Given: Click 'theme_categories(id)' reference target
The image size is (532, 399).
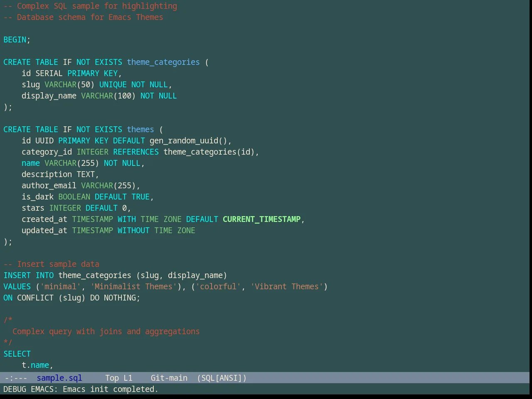Looking at the screenshot, I should [209, 152].
